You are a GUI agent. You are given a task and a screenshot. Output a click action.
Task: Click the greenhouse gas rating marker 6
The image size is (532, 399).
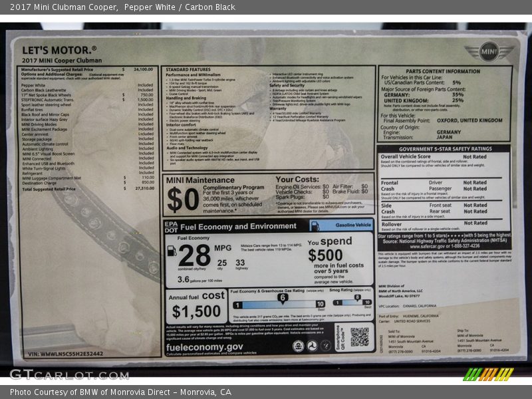coord(282,298)
